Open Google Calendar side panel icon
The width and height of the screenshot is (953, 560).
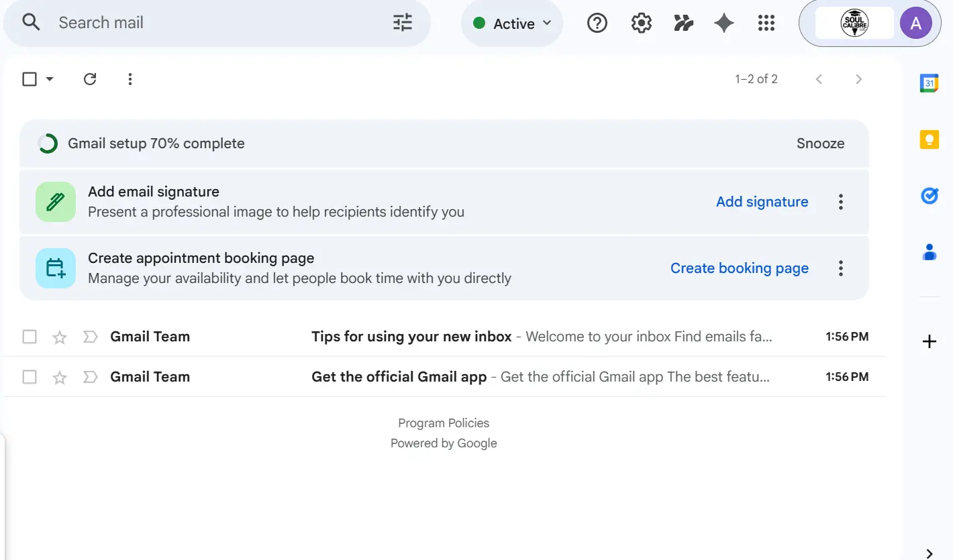(x=929, y=83)
